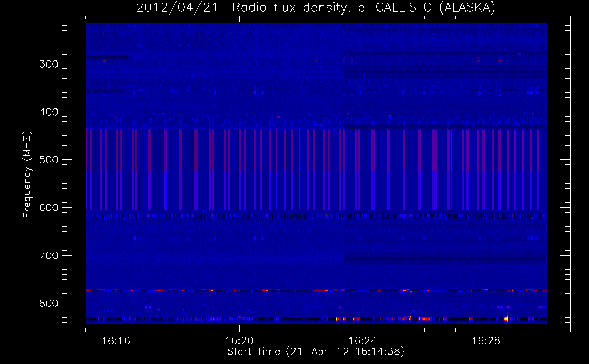Click the 16:20 time tick label
Image resolution: width=589 pixels, height=364 pixels.
239,341
